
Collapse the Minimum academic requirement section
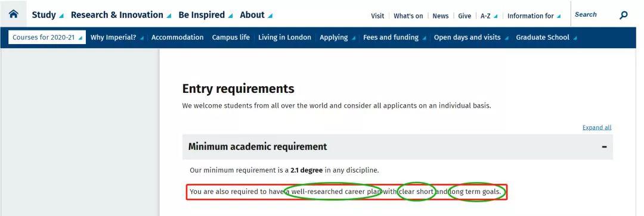click(x=604, y=147)
